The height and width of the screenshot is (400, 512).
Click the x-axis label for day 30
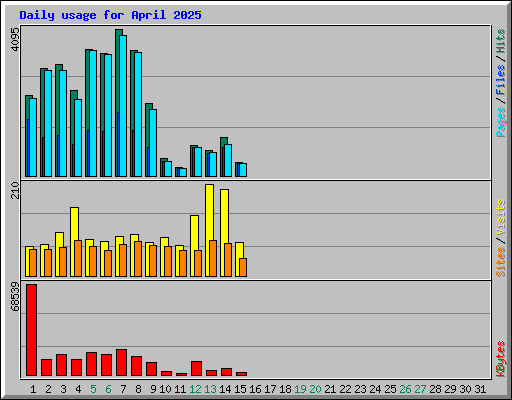[x=465, y=389]
